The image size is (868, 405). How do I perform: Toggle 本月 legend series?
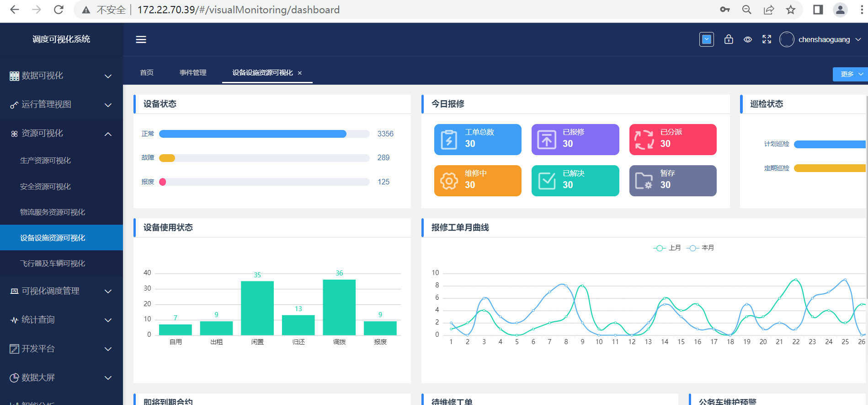(x=700, y=248)
